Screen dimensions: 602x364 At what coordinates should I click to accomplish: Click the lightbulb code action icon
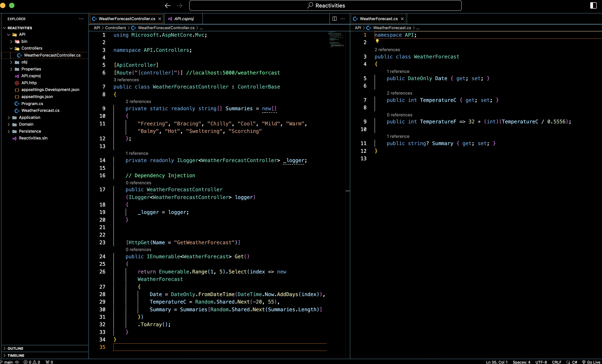(377, 41)
